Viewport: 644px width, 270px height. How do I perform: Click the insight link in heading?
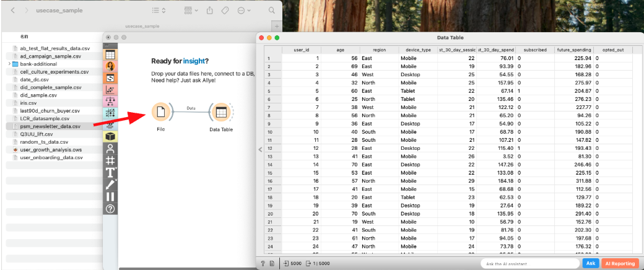[193, 61]
